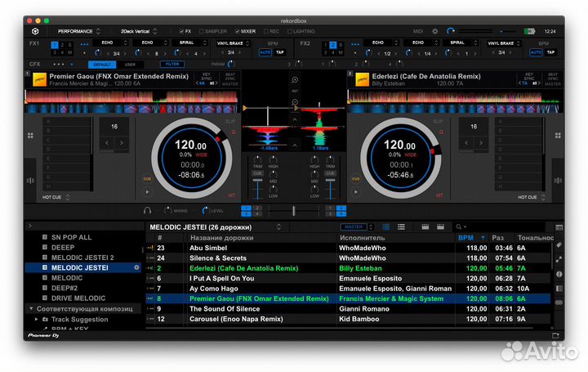Switch to the USER tab in CFX
This screenshot has height=372, width=588.
click(x=129, y=64)
